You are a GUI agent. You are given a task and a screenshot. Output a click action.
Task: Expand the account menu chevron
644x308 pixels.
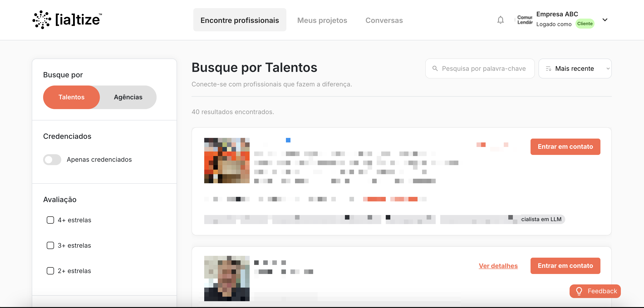pyautogui.click(x=605, y=20)
